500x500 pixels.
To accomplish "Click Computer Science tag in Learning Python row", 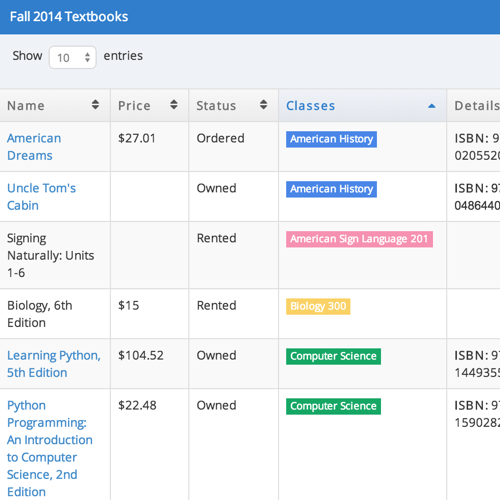I will click(x=333, y=356).
